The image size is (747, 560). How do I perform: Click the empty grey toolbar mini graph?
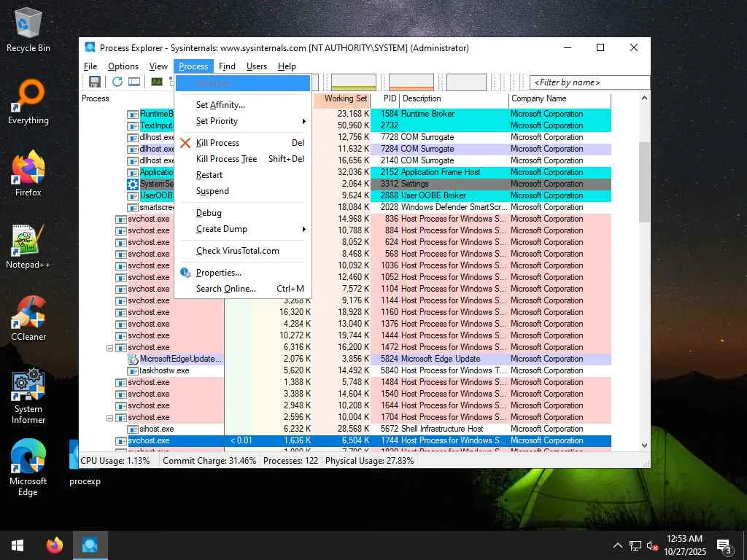466,82
